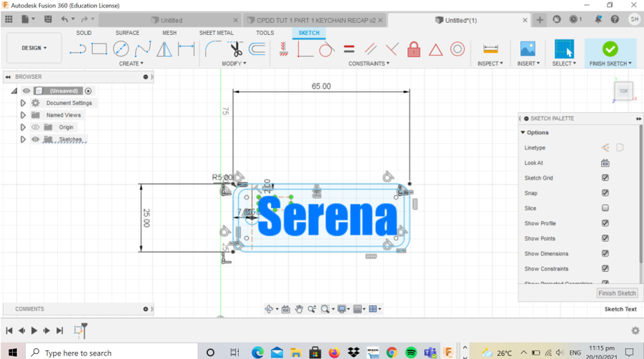
Task: Click the Measure tool in Inspect
Action: pos(490,49)
